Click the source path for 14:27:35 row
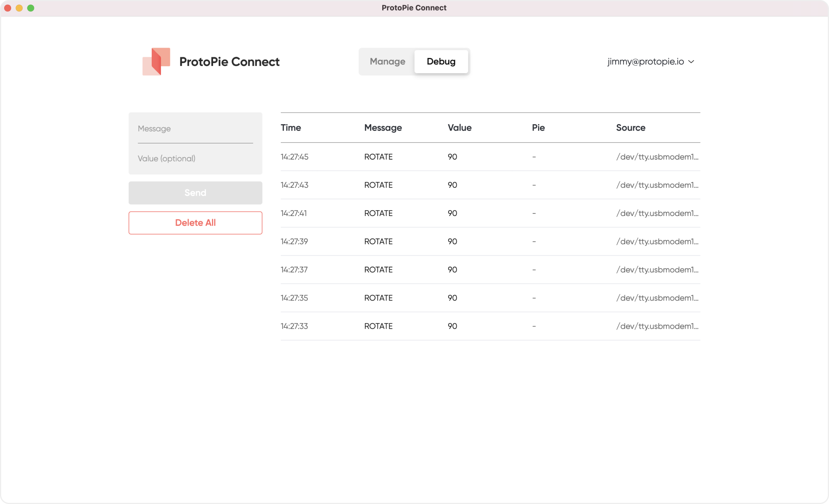 [657, 298]
